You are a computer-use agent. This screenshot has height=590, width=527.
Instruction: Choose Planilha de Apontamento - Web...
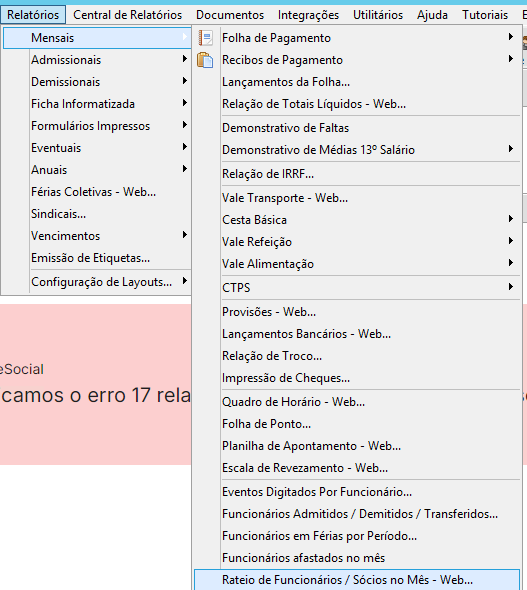(x=357, y=446)
